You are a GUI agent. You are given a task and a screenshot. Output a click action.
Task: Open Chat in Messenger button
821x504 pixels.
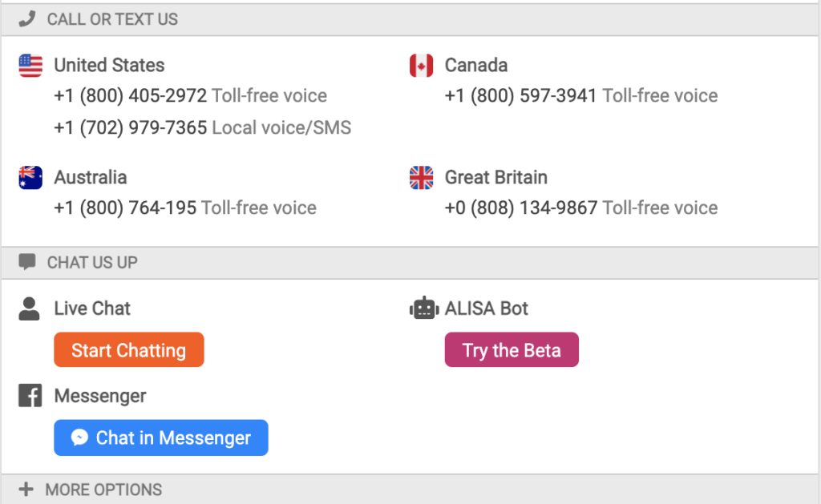pos(160,437)
